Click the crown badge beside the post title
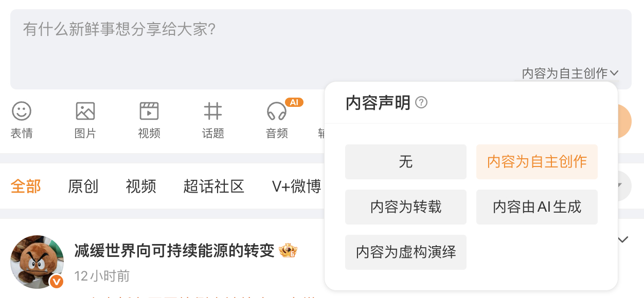 (288, 251)
